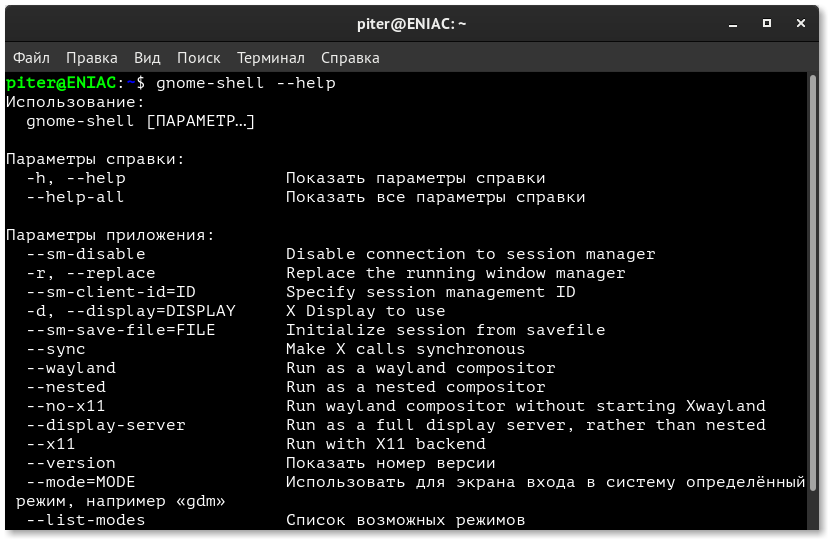Open the Файл menu
This screenshot has height=539, width=828.
click(x=31, y=58)
